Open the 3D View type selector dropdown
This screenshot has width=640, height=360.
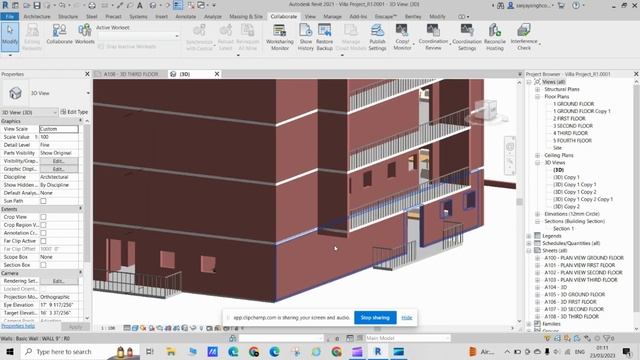(88, 93)
